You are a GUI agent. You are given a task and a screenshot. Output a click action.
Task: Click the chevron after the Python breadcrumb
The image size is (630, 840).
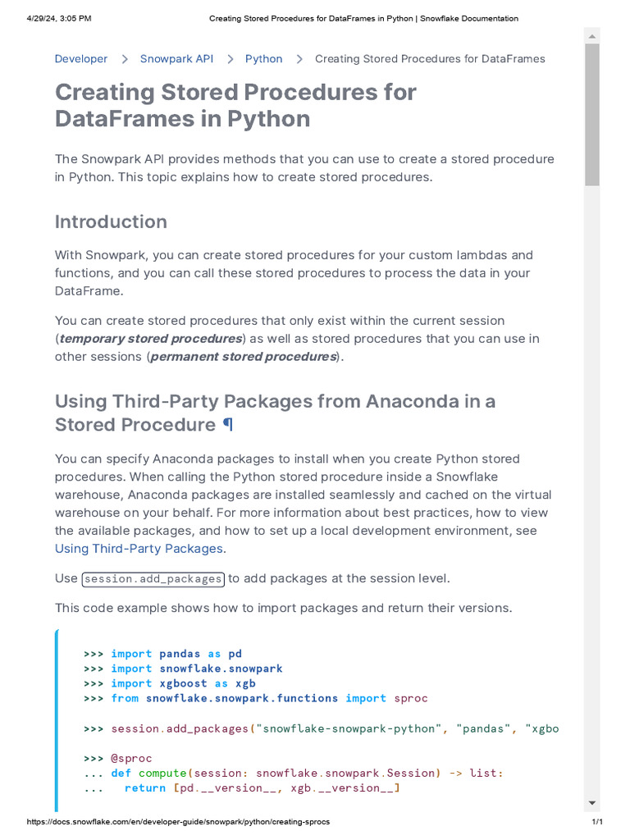(x=299, y=59)
